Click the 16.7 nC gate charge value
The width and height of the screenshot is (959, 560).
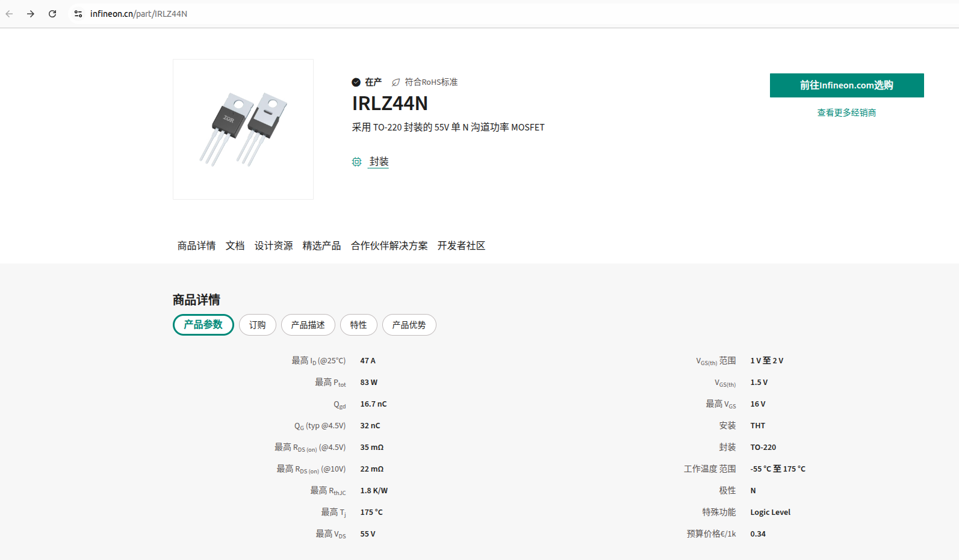coord(374,404)
